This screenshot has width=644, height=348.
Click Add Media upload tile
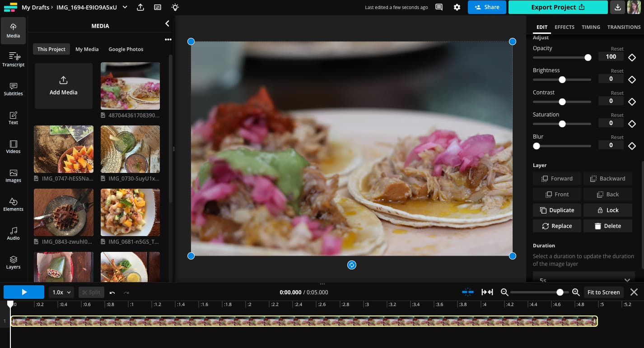pyautogui.click(x=64, y=86)
